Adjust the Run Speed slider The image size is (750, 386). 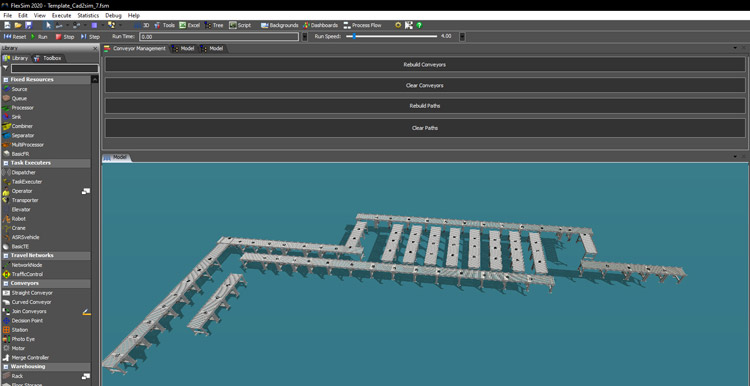coord(353,36)
